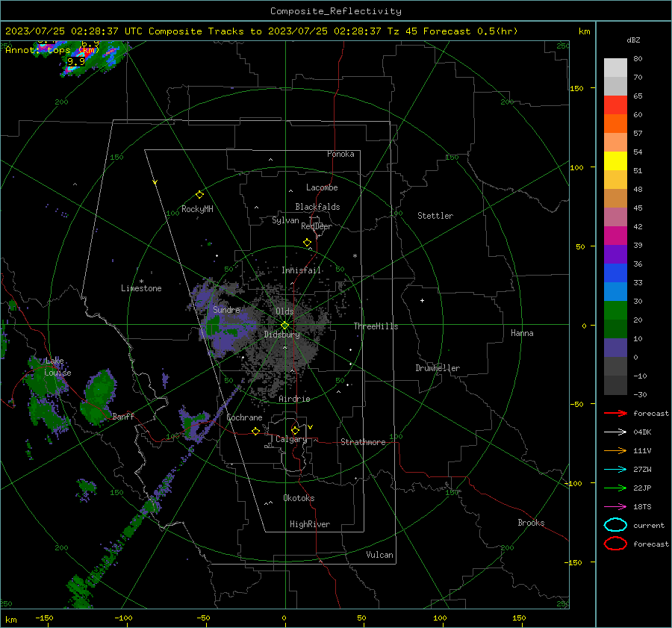Screen dimensions: 672x628
Task: Click the Okotoks town label
Action: click(x=299, y=498)
